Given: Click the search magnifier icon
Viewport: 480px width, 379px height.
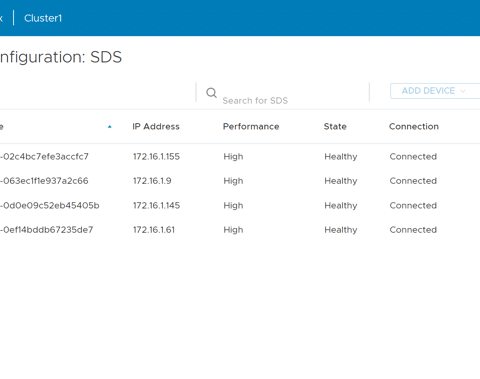Looking at the screenshot, I should point(211,92).
